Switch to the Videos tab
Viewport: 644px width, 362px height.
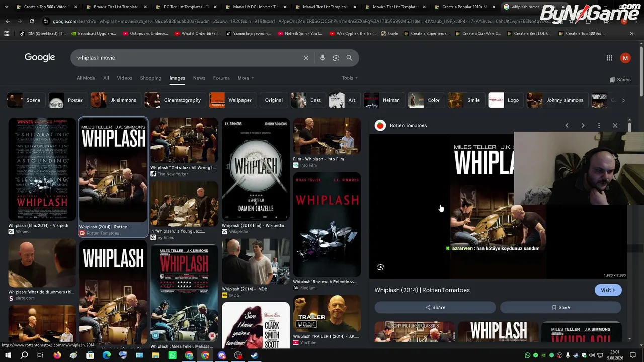point(125,78)
